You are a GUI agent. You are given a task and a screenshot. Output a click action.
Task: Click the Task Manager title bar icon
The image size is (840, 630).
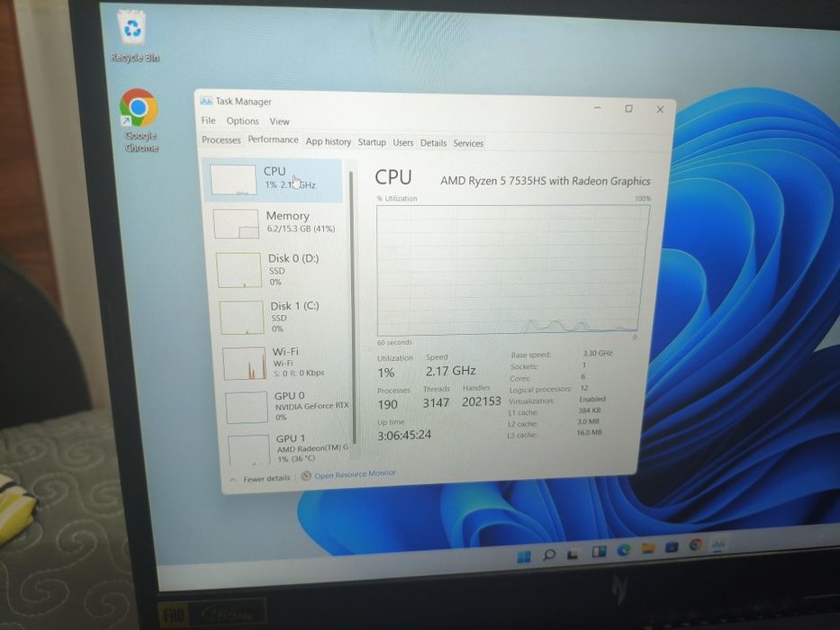pyautogui.click(x=205, y=101)
